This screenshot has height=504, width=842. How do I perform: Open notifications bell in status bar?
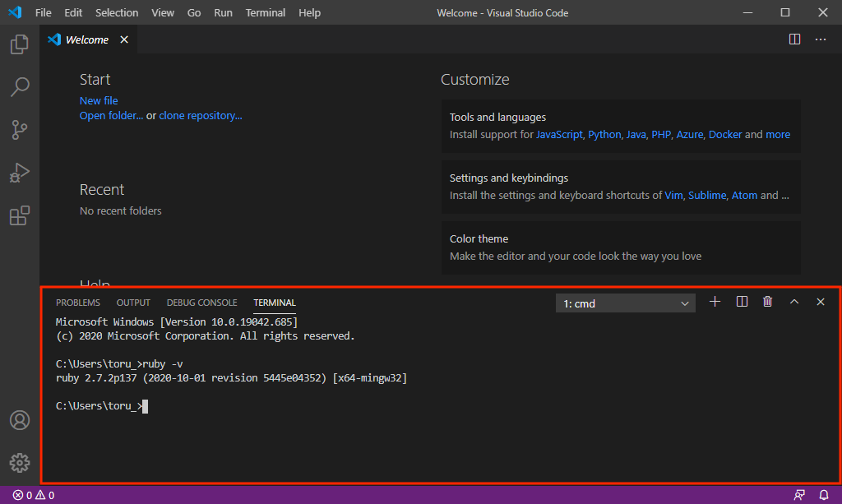click(824, 496)
